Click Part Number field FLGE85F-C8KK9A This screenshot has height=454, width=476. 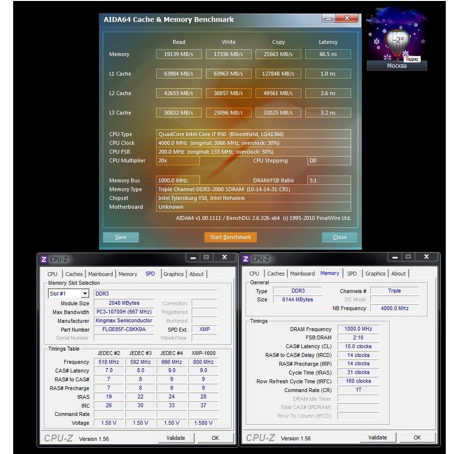pyautogui.click(x=124, y=329)
